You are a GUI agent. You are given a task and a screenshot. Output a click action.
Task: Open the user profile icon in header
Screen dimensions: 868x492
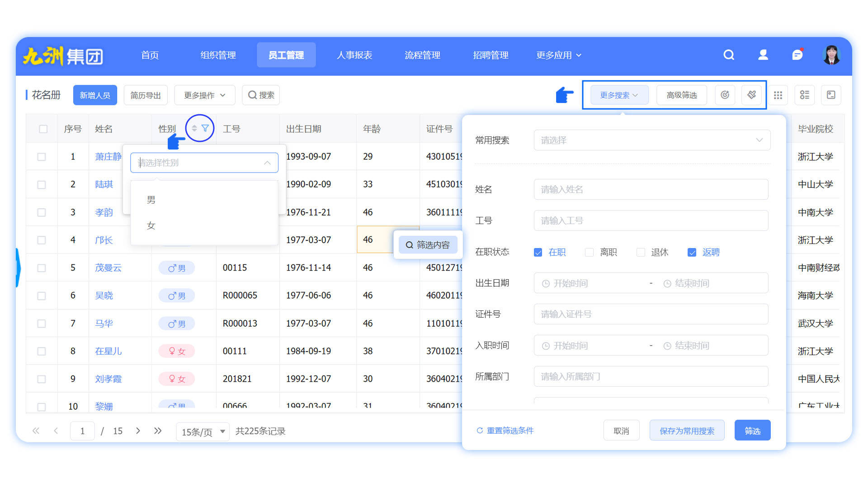pyautogui.click(x=763, y=55)
